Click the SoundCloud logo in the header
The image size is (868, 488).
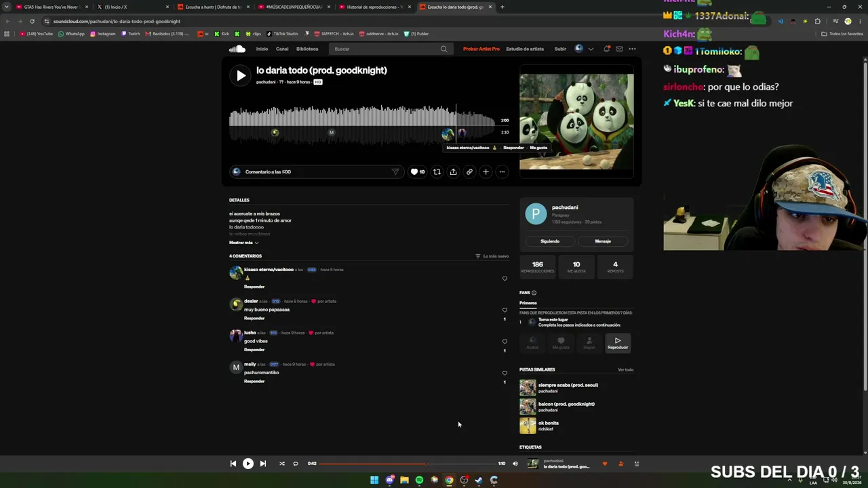pos(237,49)
